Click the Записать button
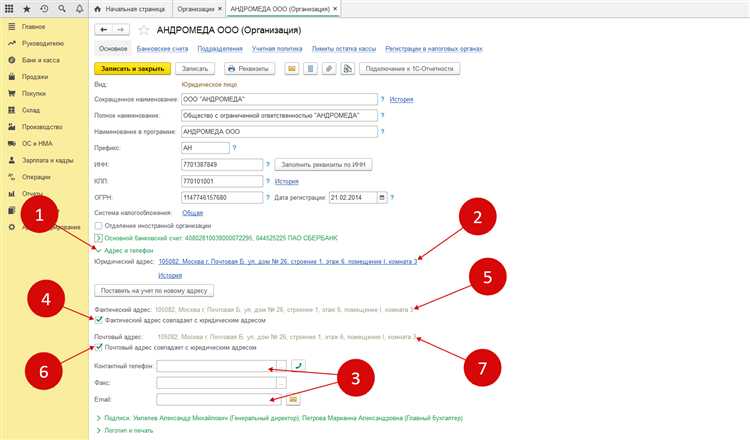 (x=195, y=68)
